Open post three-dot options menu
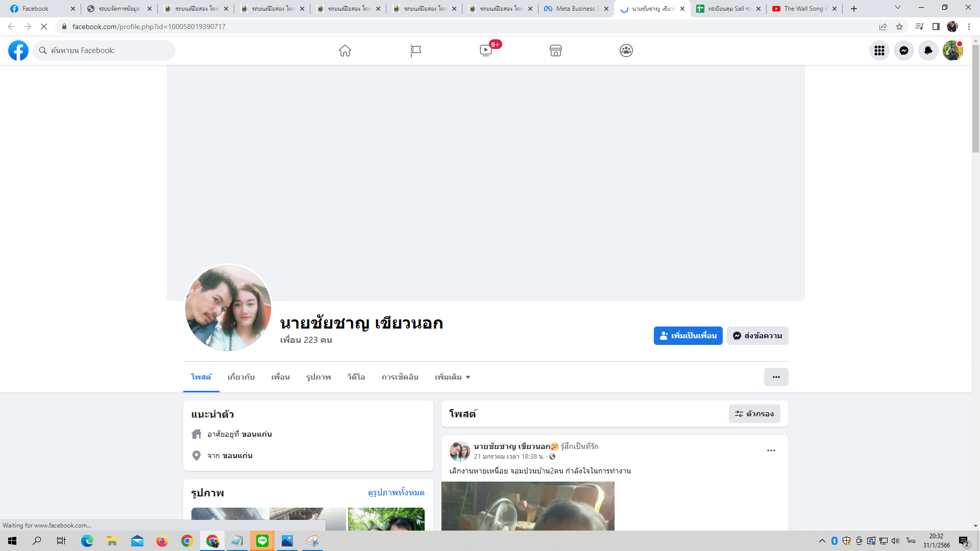 (771, 450)
